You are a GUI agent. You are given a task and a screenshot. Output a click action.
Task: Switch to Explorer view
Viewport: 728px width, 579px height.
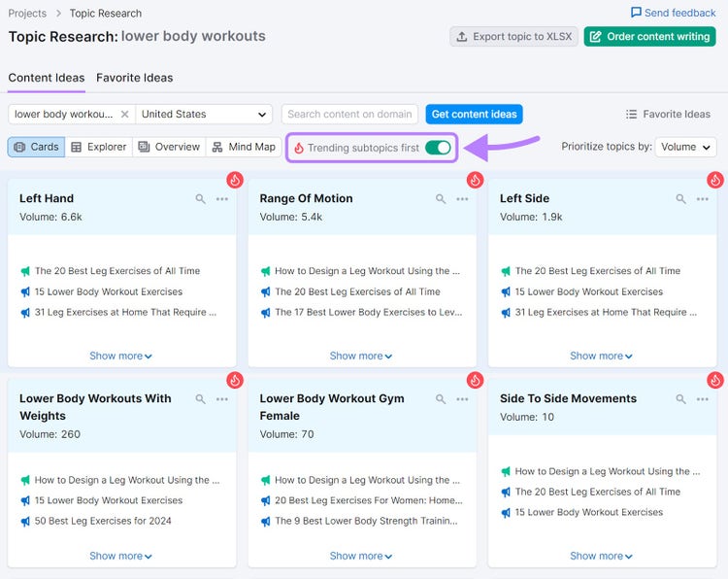point(98,147)
